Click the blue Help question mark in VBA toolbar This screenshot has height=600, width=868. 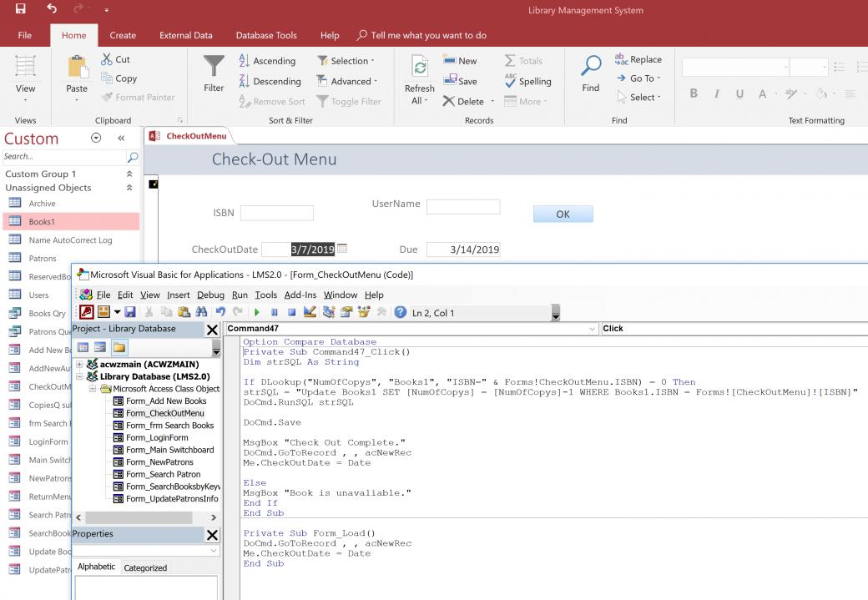click(x=401, y=312)
